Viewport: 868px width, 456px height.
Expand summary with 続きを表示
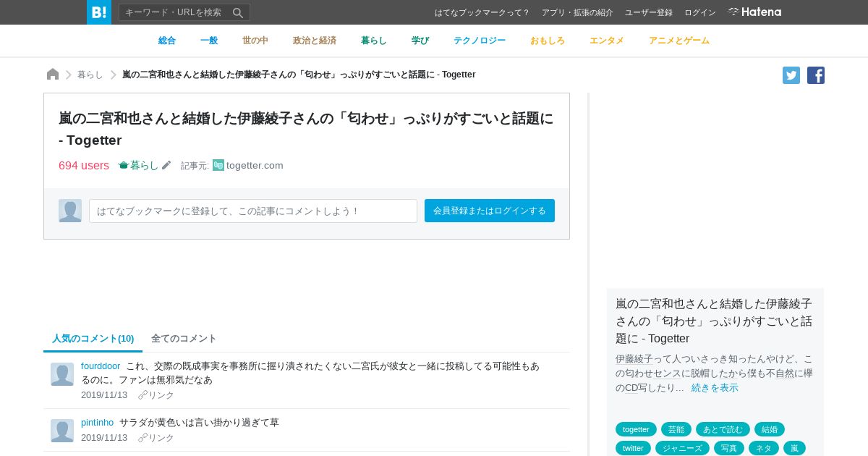pos(715,387)
